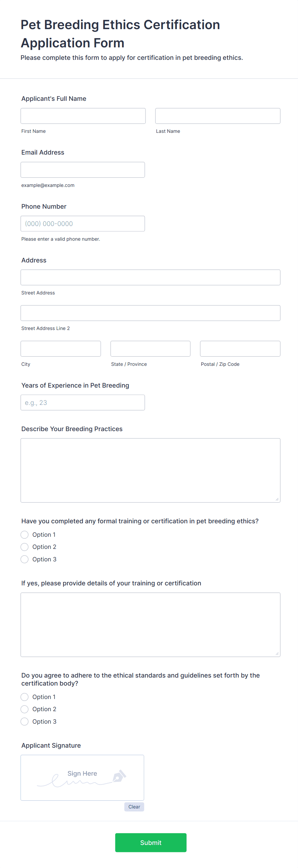Click the First Name input field
The image size is (298, 868).
[83, 116]
